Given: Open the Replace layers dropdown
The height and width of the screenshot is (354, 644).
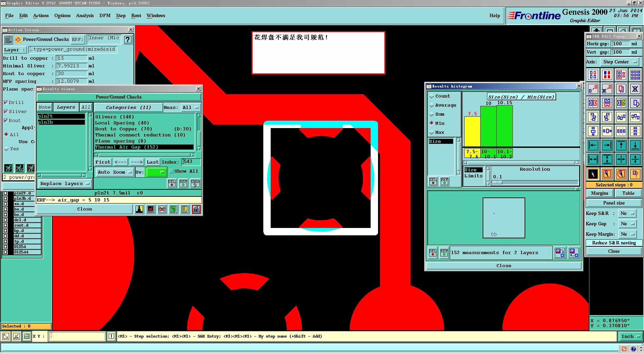Looking at the screenshot, I should click(65, 184).
